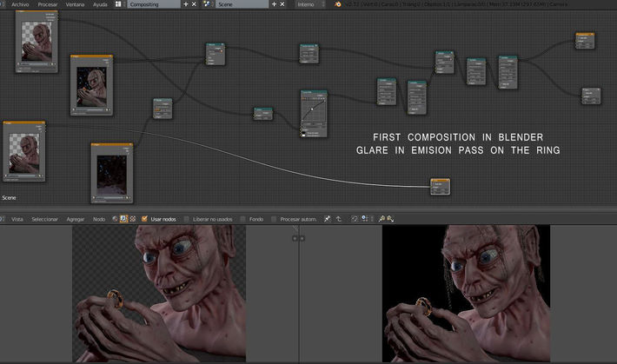The width and height of the screenshot is (617, 364).
Task: Click the go to parent node tree icon
Action: click(x=339, y=219)
